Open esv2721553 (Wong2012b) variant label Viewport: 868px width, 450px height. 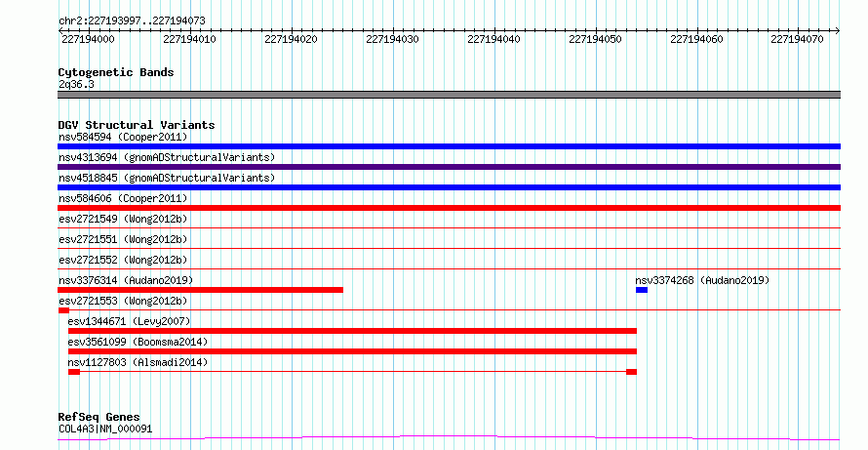click(x=123, y=301)
